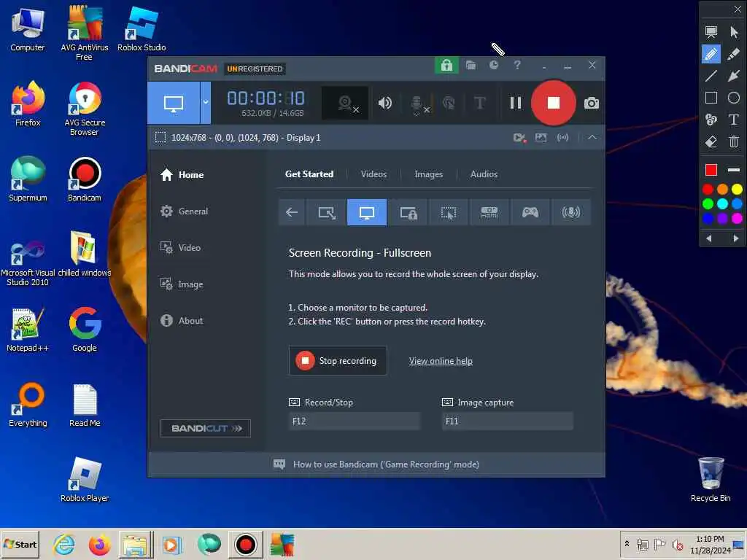
Task: Open the scheduled recording clock icon
Action: [494, 65]
